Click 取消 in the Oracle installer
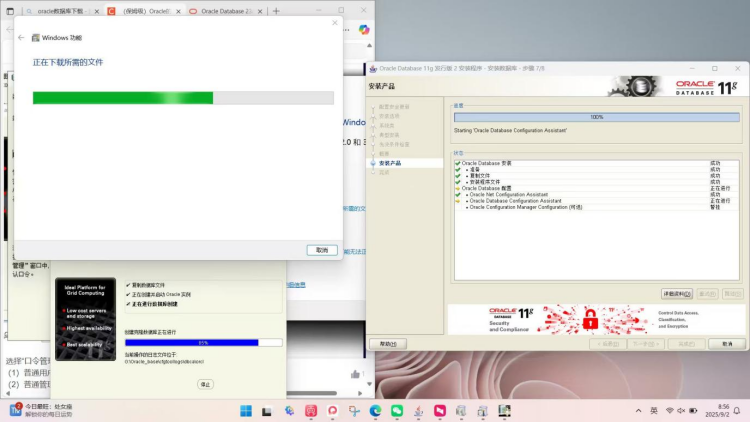751x422 pixels. (727, 344)
